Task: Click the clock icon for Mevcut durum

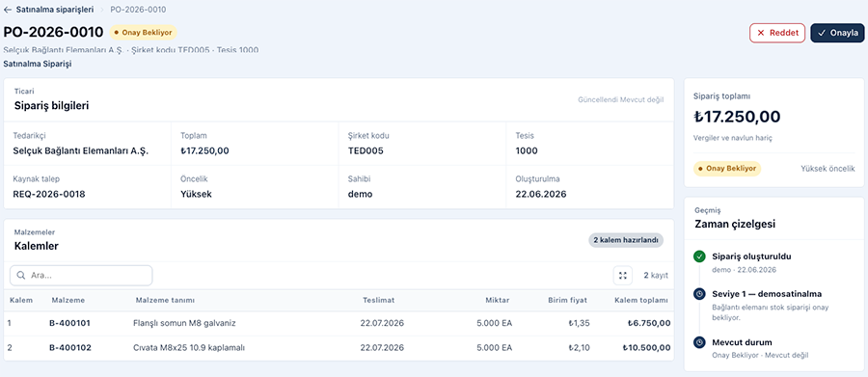Action: (x=699, y=342)
